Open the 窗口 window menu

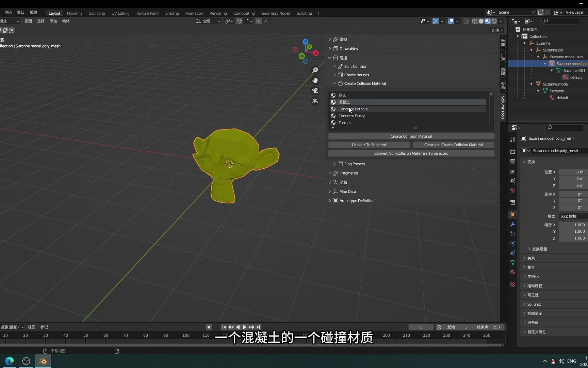(21, 12)
